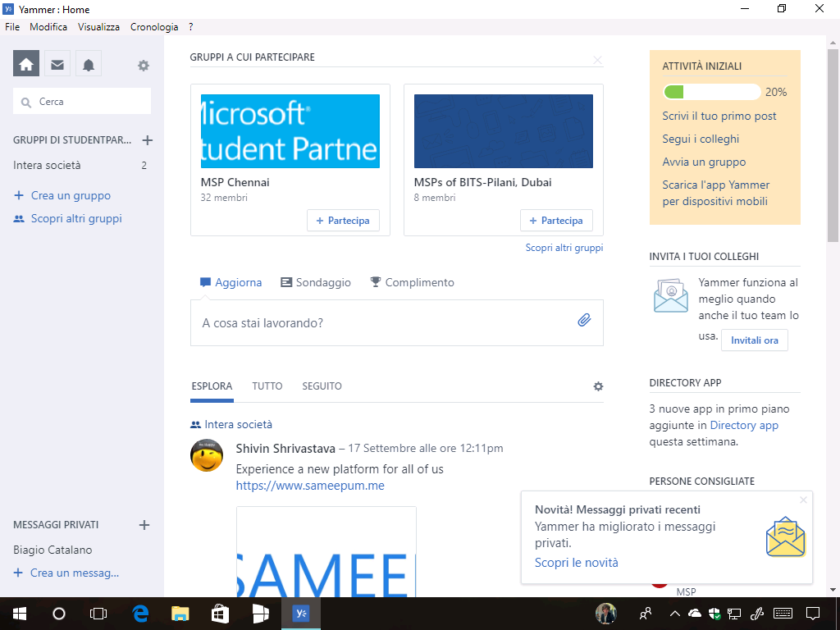Screen dimensions: 840x630
Task: Open the Directory app link
Action: tap(744, 426)
